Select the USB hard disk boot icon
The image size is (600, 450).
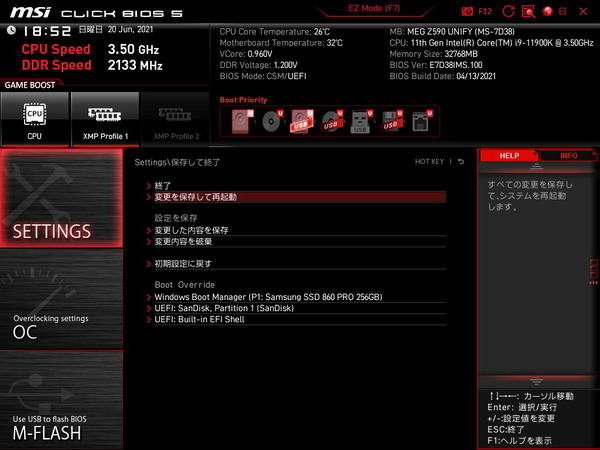click(302, 121)
